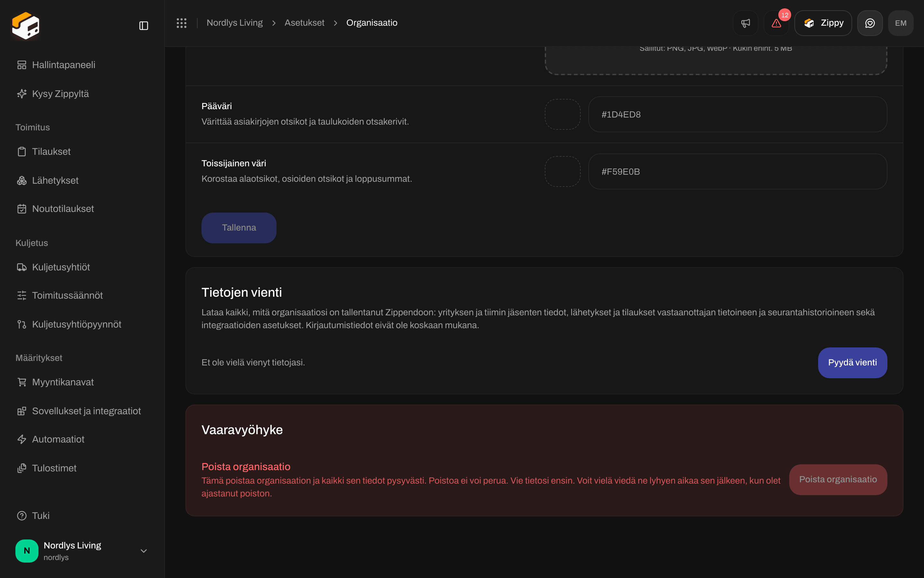
Task: Open Toimitussäännöt rules page
Action: [82, 295]
